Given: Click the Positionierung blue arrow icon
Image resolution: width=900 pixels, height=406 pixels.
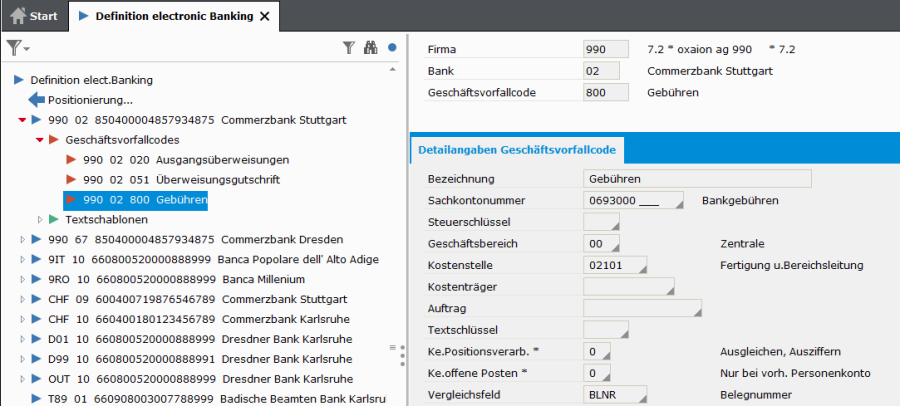Looking at the screenshot, I should pos(37,100).
